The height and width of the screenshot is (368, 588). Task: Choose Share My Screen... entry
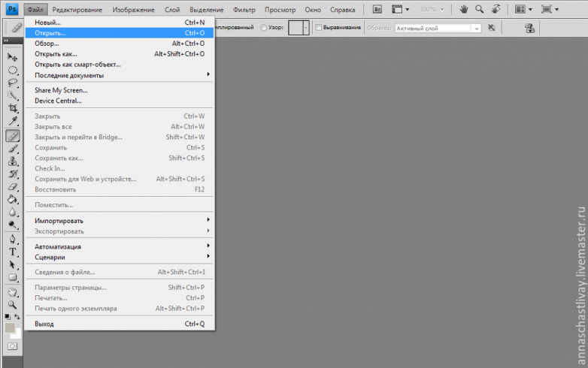(x=120, y=90)
